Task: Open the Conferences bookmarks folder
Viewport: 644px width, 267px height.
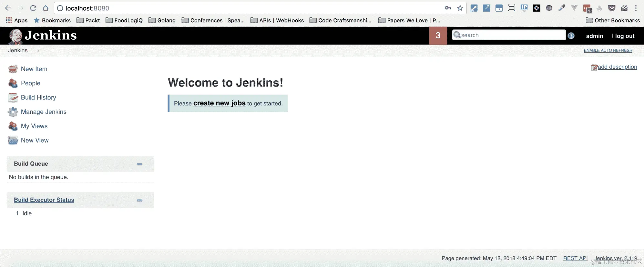Action: click(213, 20)
